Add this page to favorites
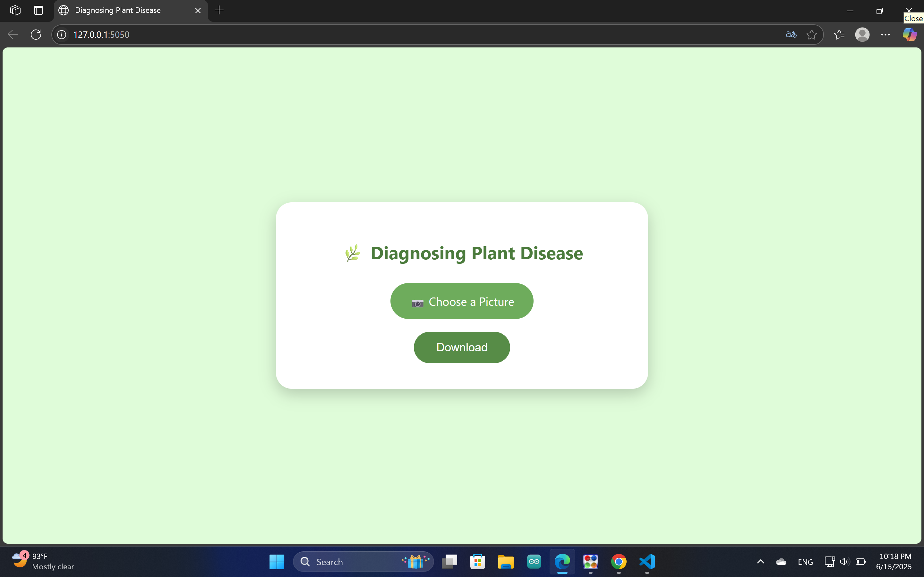 click(812, 34)
